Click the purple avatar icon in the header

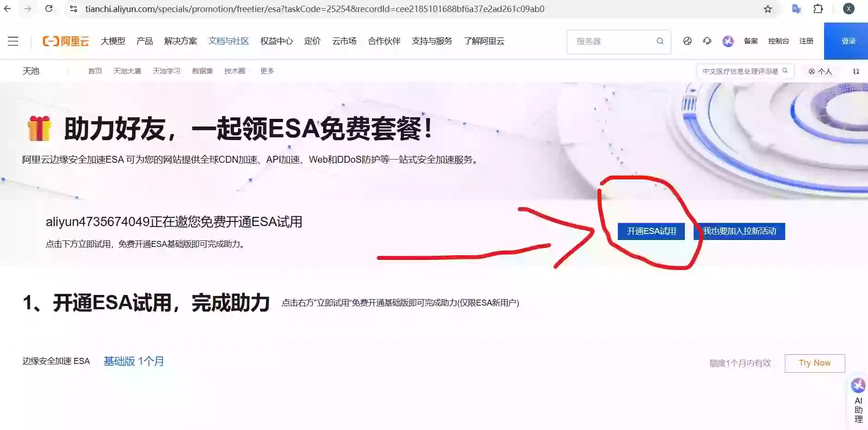tap(728, 41)
